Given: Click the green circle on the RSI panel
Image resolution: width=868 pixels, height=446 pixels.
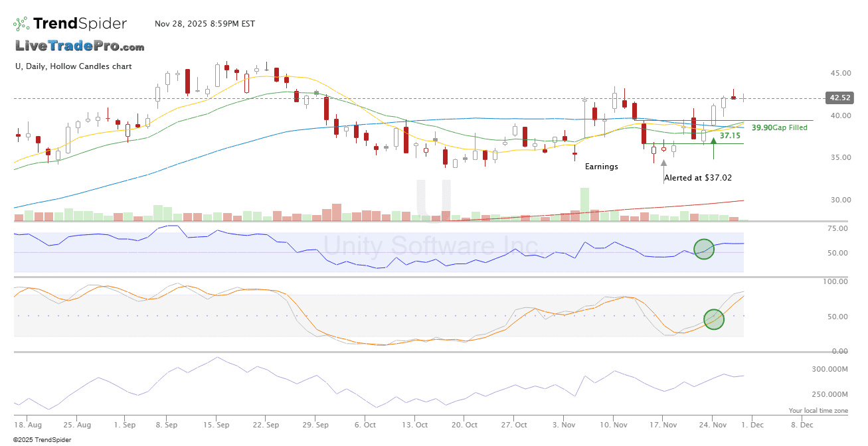Looking at the screenshot, I should [704, 249].
